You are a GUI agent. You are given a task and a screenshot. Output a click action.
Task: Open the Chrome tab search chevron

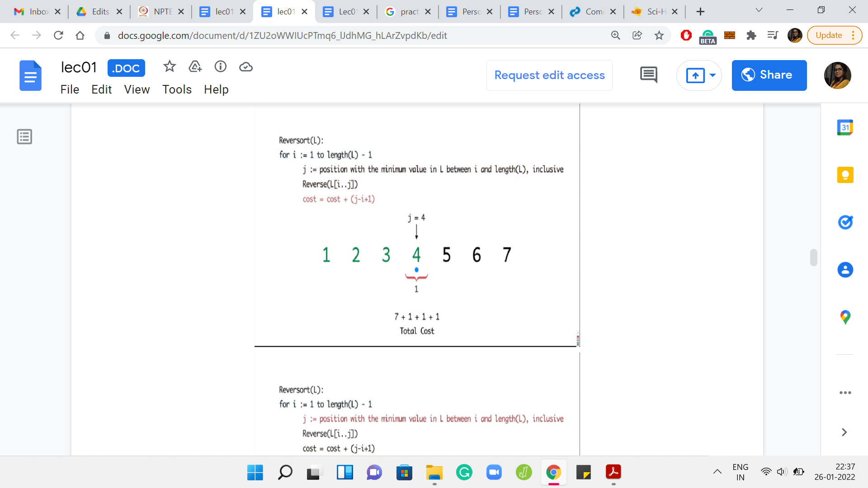click(759, 10)
